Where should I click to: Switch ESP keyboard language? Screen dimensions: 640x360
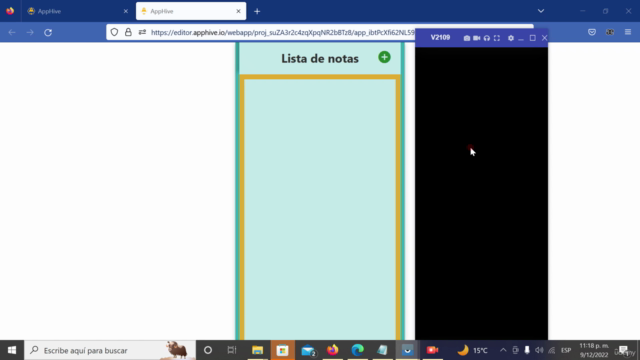566,350
